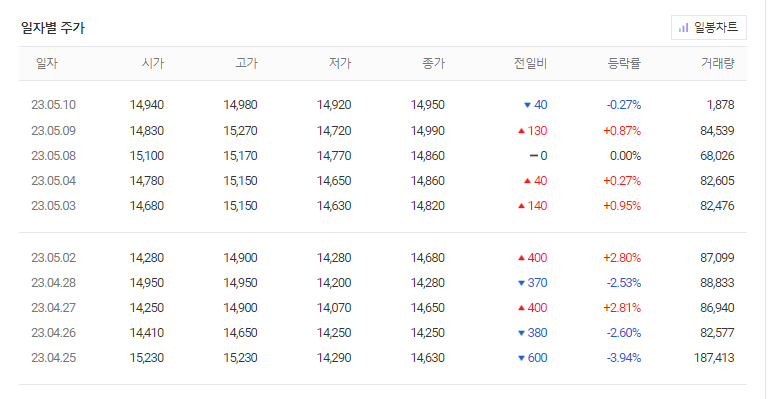Click the red up arrow in 23.05.04 row
Screen dimensions: 771x399
pos(528,181)
